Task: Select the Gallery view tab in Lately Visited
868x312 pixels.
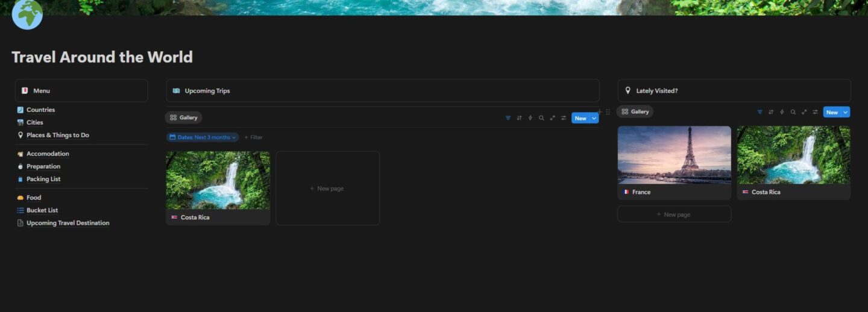Action: click(x=635, y=111)
